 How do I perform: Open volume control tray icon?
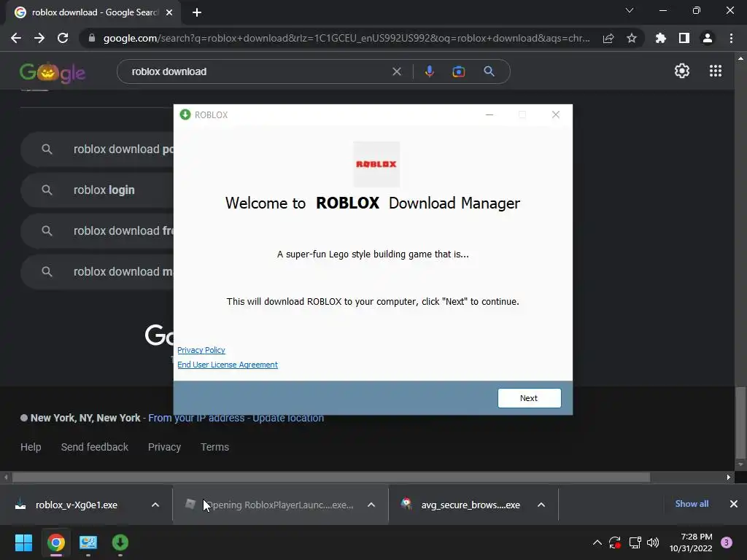click(653, 542)
